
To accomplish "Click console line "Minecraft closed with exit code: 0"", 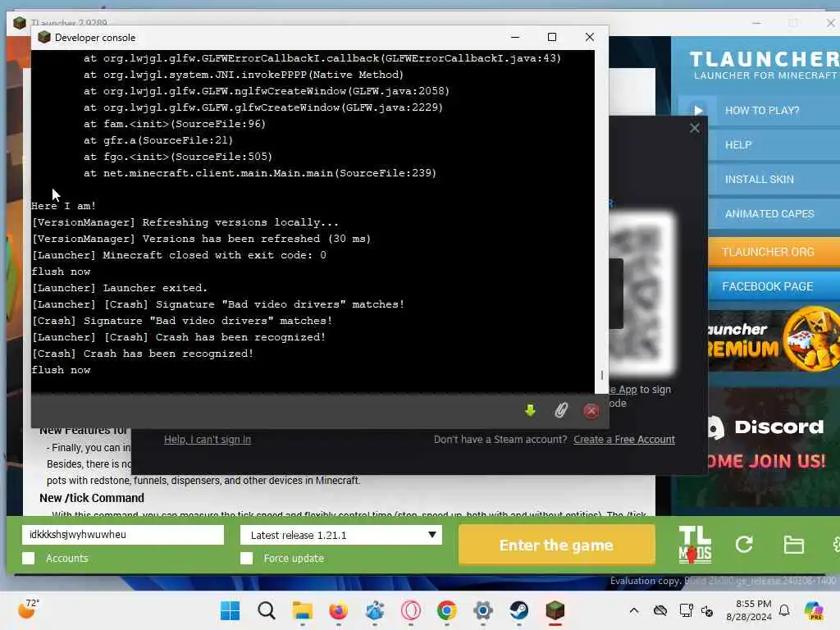I will tap(179, 255).
